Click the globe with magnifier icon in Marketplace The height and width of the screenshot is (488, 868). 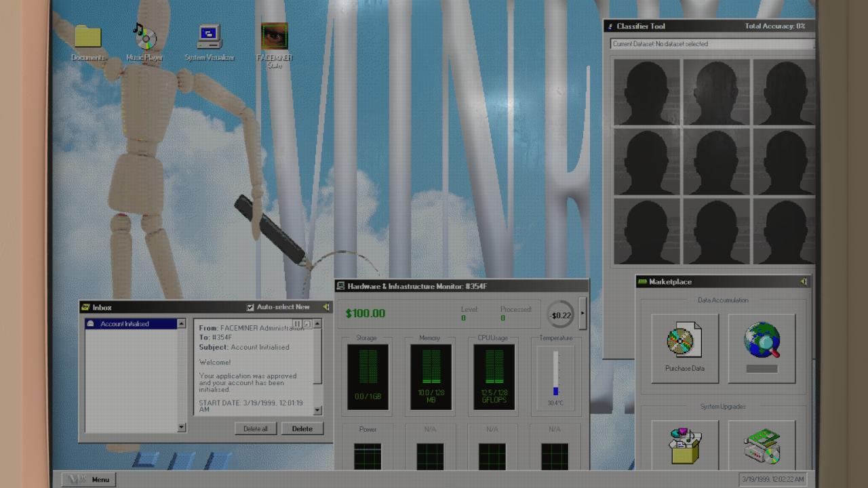point(762,341)
